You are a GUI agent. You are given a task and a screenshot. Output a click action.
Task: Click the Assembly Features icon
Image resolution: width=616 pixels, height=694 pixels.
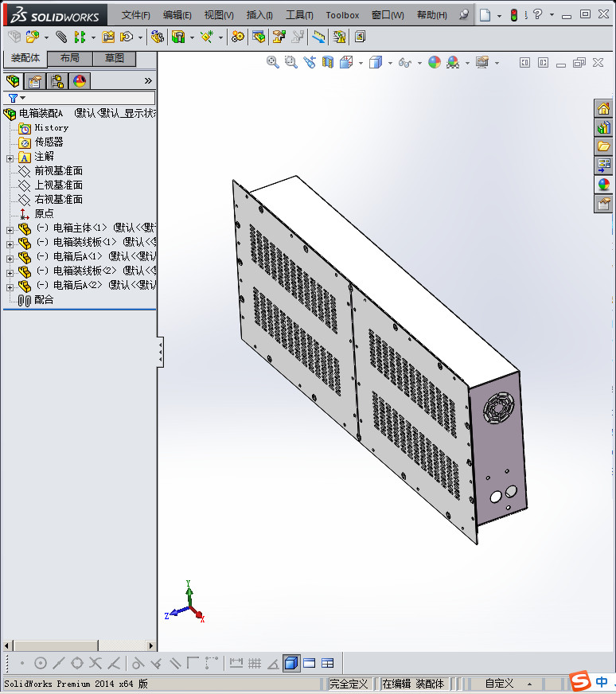(178, 37)
